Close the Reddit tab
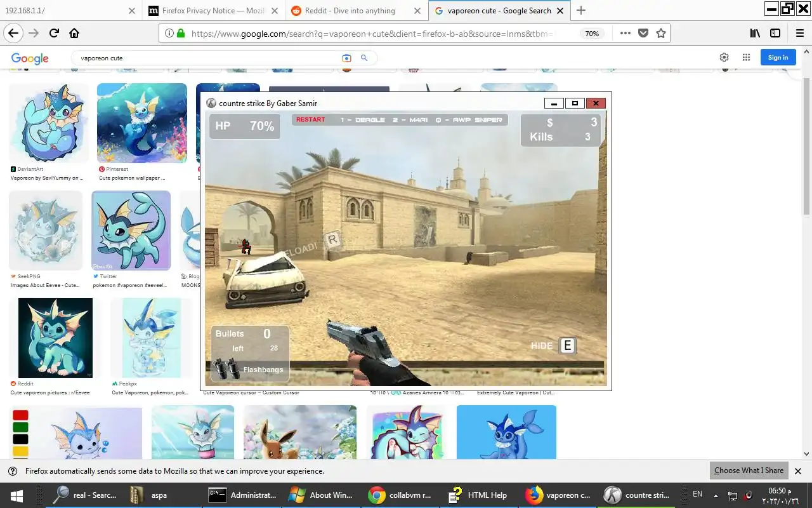Image resolution: width=812 pixels, height=508 pixels. (x=417, y=11)
